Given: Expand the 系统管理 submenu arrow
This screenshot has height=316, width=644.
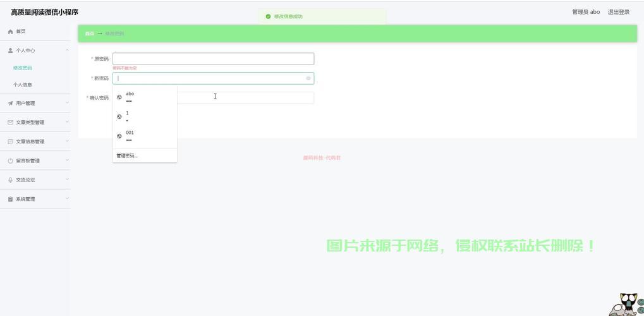Looking at the screenshot, I should [x=67, y=199].
